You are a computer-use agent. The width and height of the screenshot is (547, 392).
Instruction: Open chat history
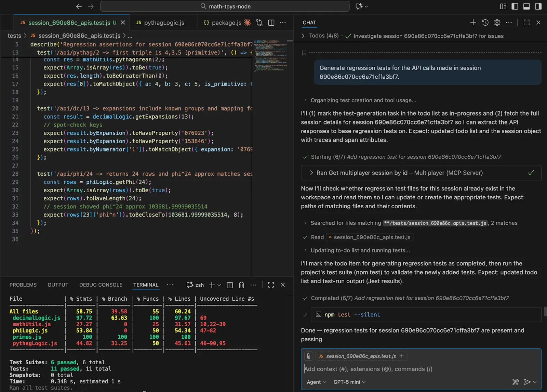click(485, 23)
